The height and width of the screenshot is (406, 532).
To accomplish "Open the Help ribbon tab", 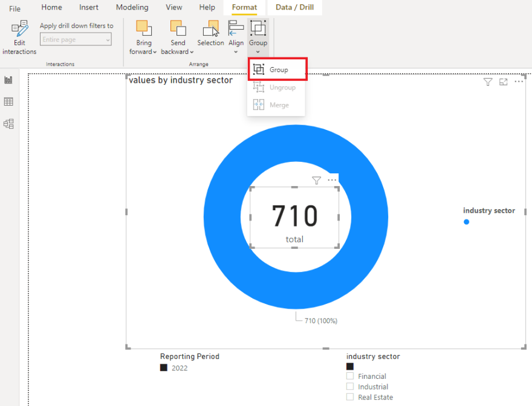I will (x=207, y=7).
